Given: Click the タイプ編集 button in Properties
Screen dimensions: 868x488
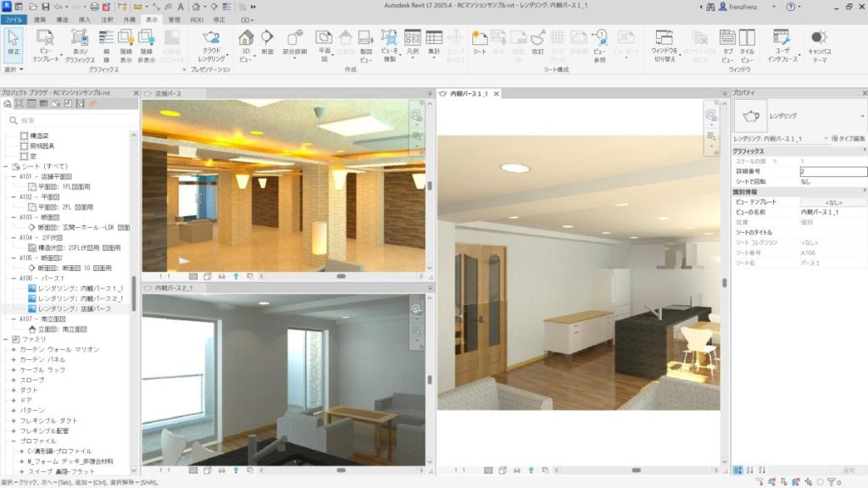Looking at the screenshot, I should coord(849,137).
